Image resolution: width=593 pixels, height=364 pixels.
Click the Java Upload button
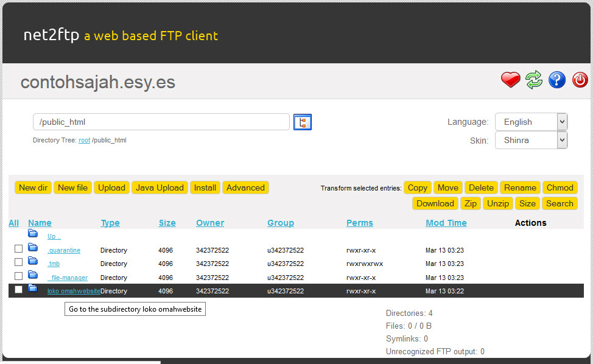click(x=160, y=187)
